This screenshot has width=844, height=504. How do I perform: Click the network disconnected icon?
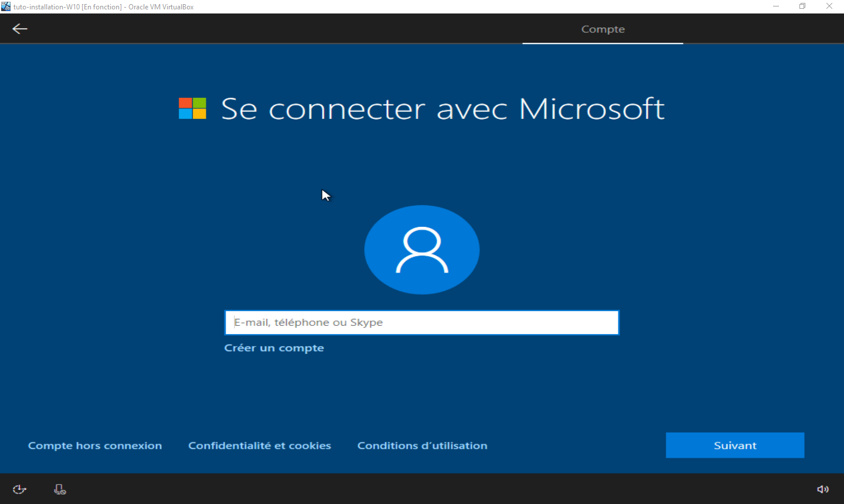click(x=60, y=489)
